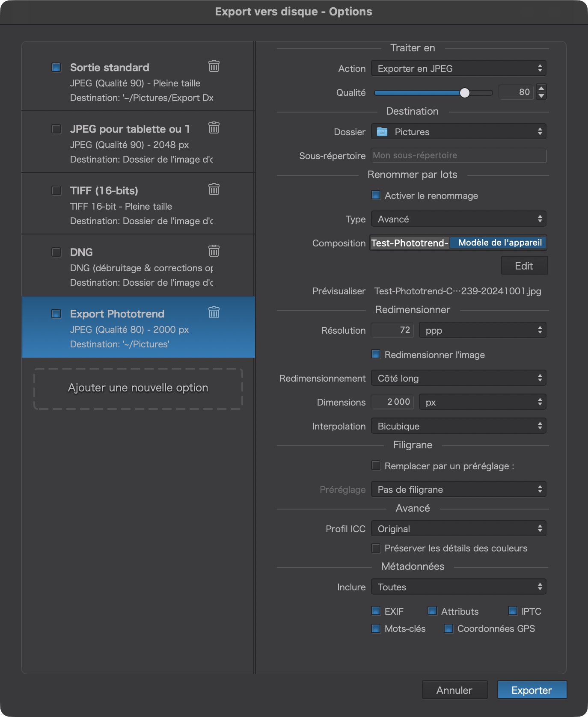Image resolution: width=588 pixels, height=717 pixels.
Task: Remove the TIFF (16-bits) preset
Action: coord(214,190)
